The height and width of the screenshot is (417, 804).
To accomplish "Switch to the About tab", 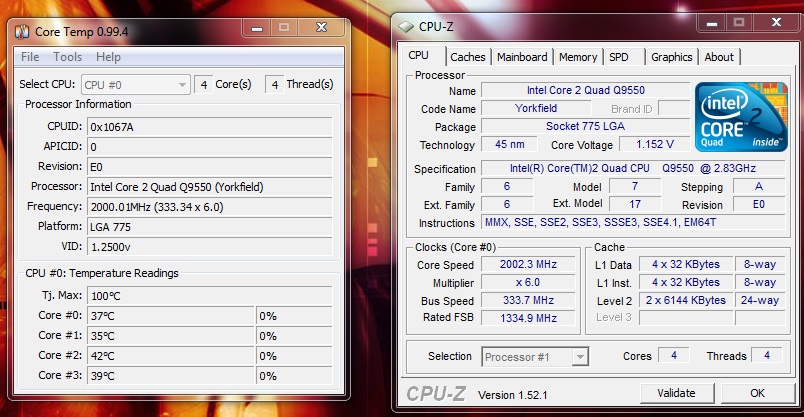I will coord(719,57).
